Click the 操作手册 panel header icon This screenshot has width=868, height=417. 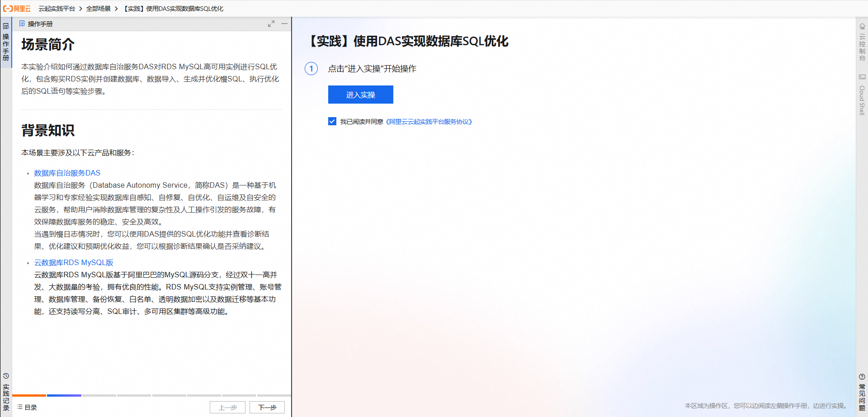click(x=22, y=24)
